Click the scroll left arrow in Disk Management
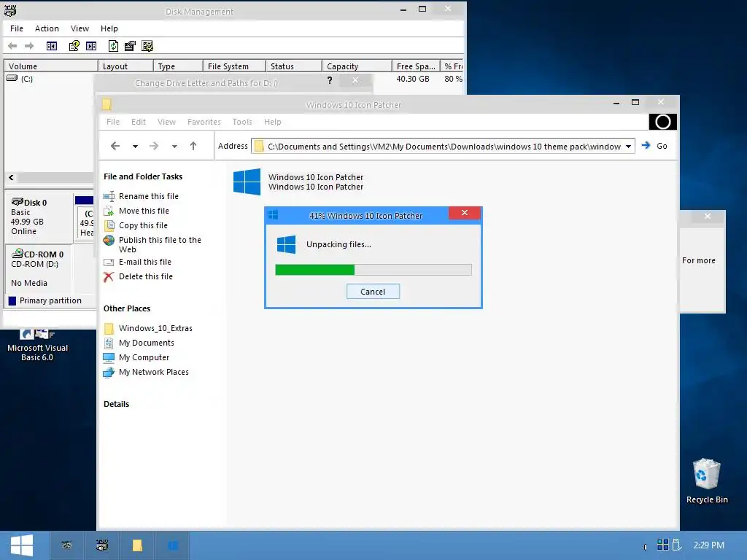Viewport: 747px width, 560px height. 12,178
